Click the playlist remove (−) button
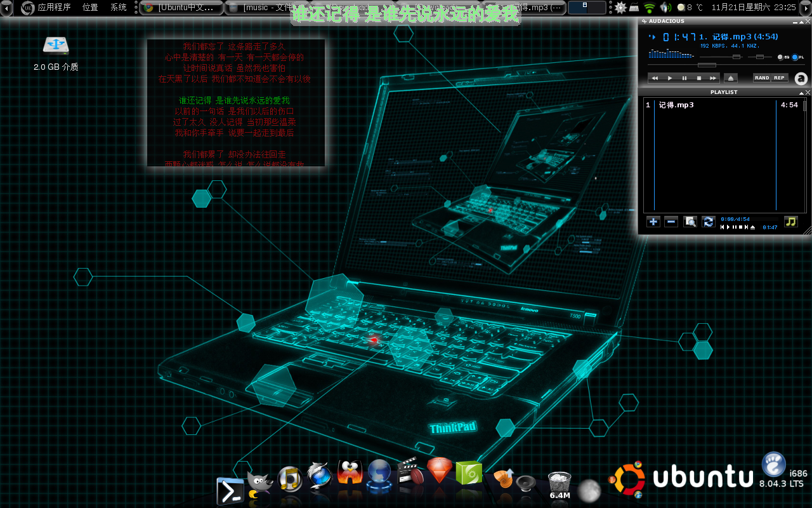The height and width of the screenshot is (508, 812). point(671,222)
